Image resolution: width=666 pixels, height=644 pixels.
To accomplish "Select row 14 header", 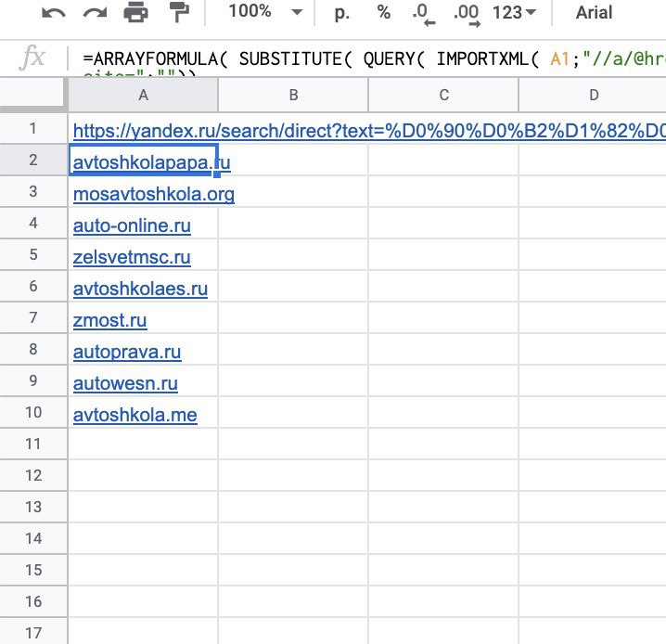I will 33,538.
